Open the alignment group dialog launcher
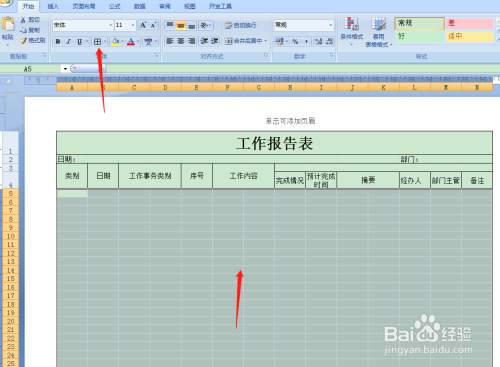 (266, 55)
